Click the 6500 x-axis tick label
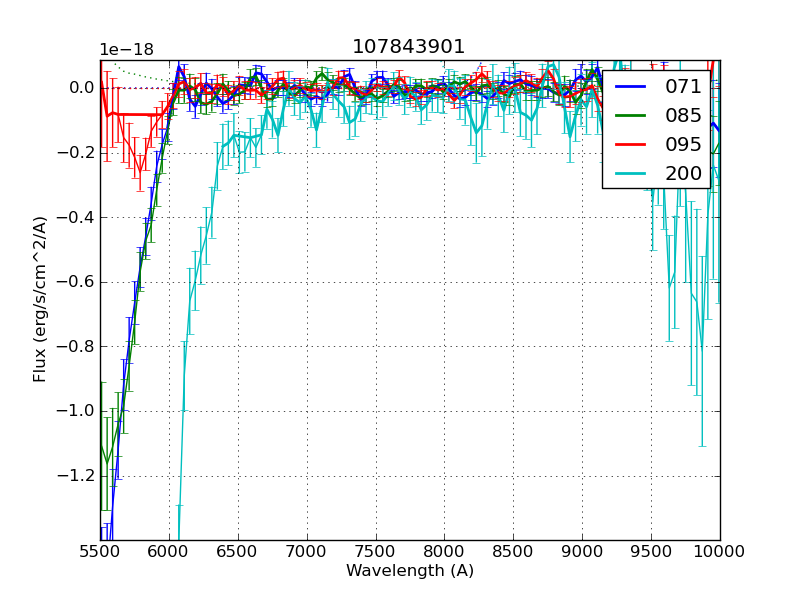The width and height of the screenshot is (800, 600). pos(238,551)
